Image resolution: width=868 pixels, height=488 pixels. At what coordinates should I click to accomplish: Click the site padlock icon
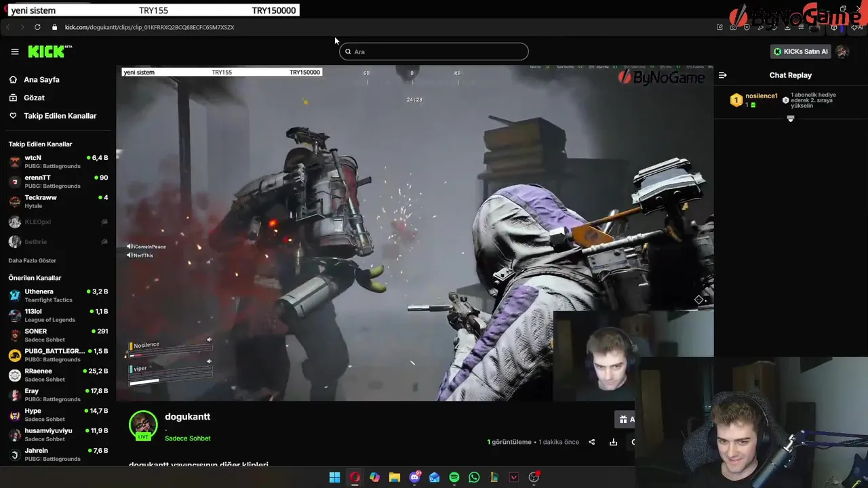55,27
